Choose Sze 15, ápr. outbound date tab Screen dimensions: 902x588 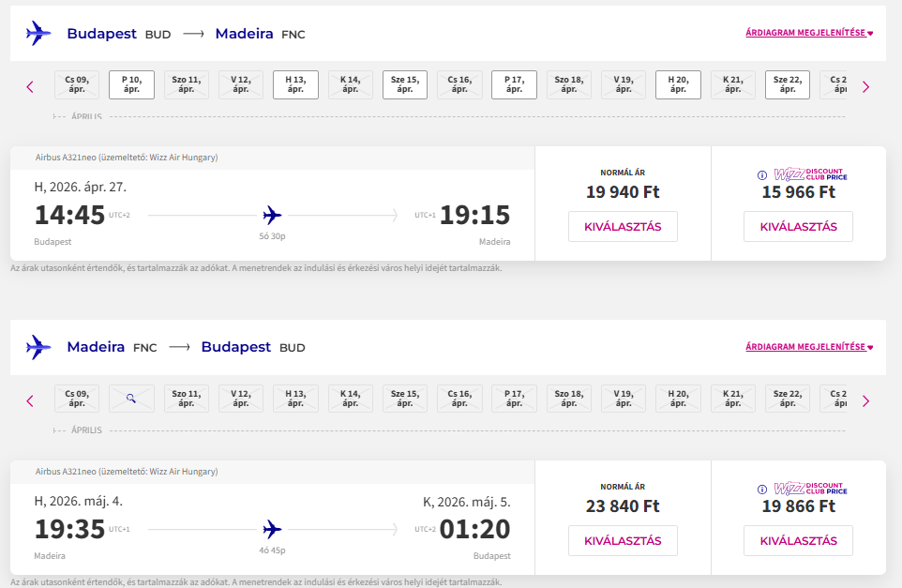click(x=405, y=85)
